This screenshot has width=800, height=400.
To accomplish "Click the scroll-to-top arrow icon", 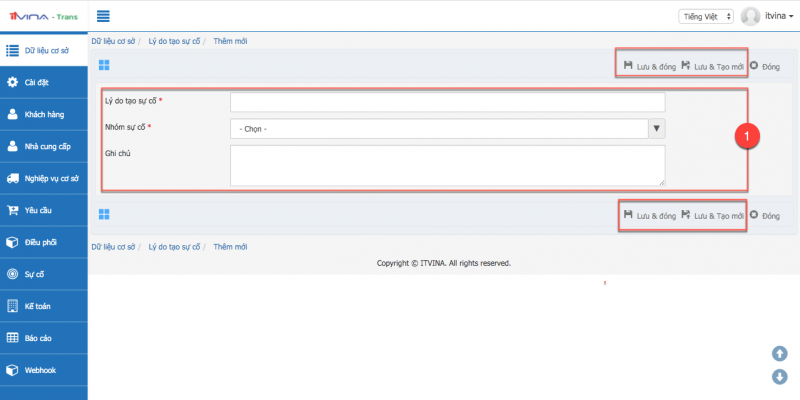I will pos(780,353).
